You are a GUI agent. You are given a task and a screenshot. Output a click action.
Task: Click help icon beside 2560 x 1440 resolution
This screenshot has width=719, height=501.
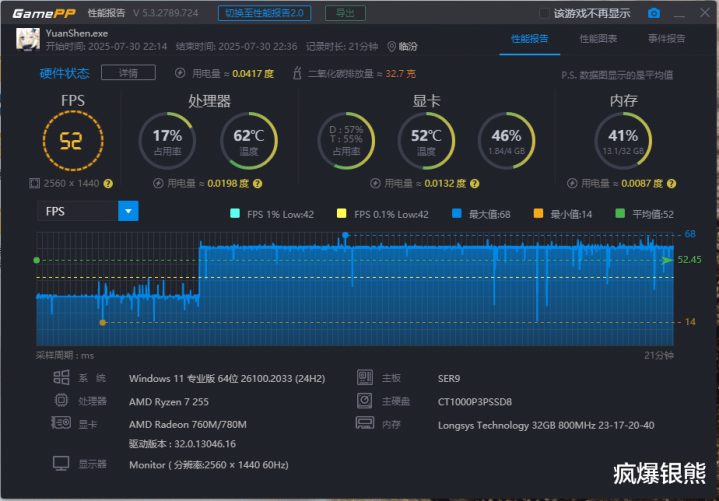(x=108, y=184)
